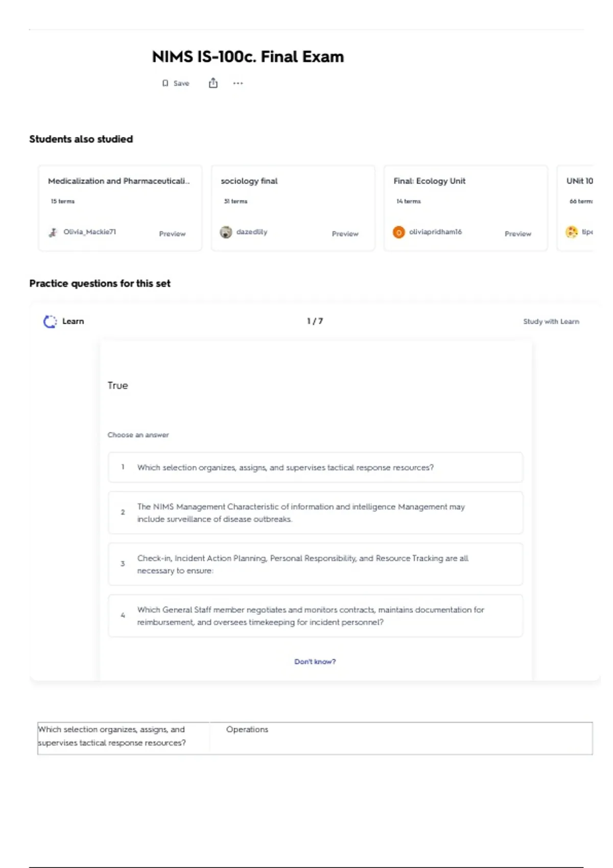Click the Learn circular icon

pyautogui.click(x=50, y=322)
